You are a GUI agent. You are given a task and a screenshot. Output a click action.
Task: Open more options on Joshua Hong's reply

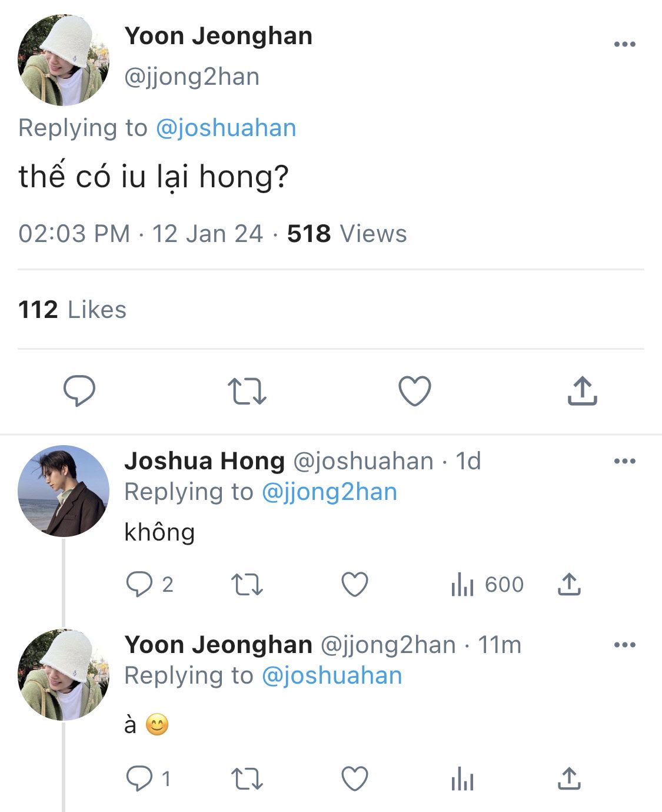click(x=624, y=461)
